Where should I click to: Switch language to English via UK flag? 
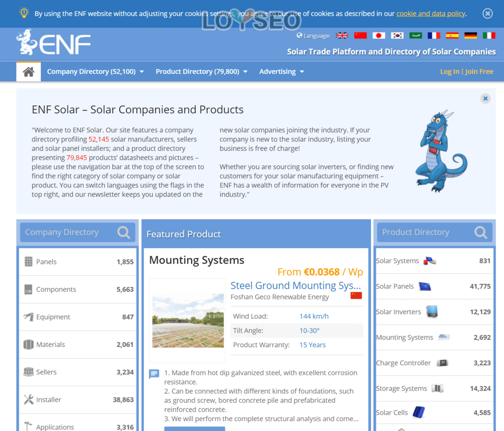(342, 35)
